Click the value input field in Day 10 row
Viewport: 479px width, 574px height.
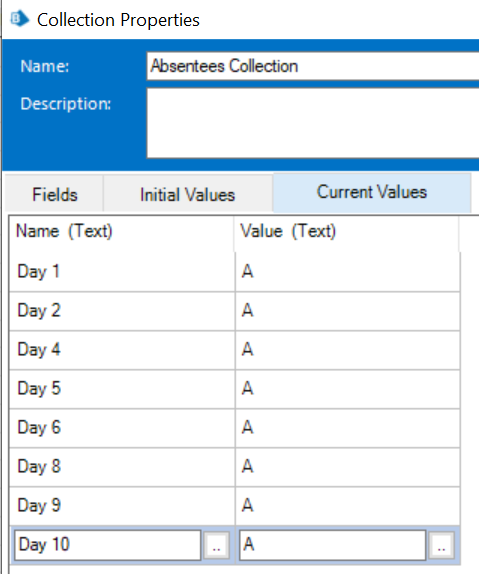coord(333,545)
